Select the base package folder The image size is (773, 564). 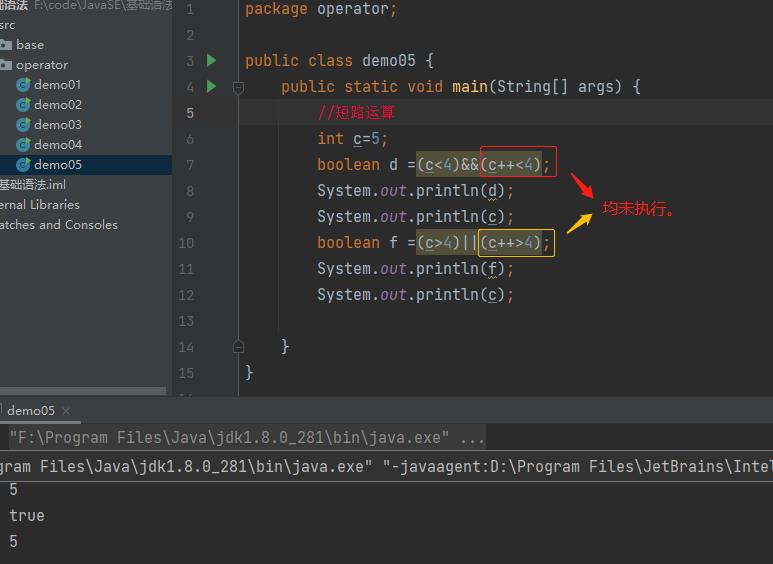coord(30,45)
